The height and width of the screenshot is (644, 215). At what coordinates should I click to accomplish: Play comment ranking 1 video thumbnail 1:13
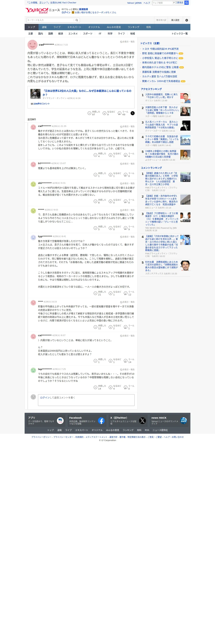(x=185, y=177)
